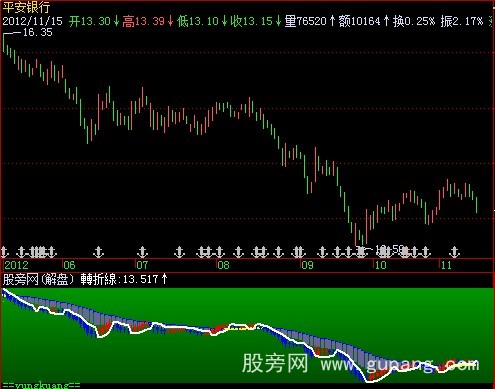Click the closing price 收13.15

click(251, 22)
